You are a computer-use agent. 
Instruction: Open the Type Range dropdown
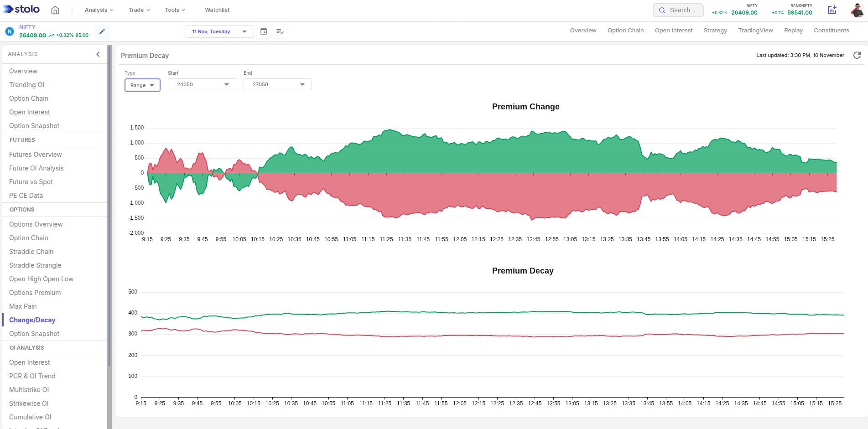pyautogui.click(x=142, y=85)
